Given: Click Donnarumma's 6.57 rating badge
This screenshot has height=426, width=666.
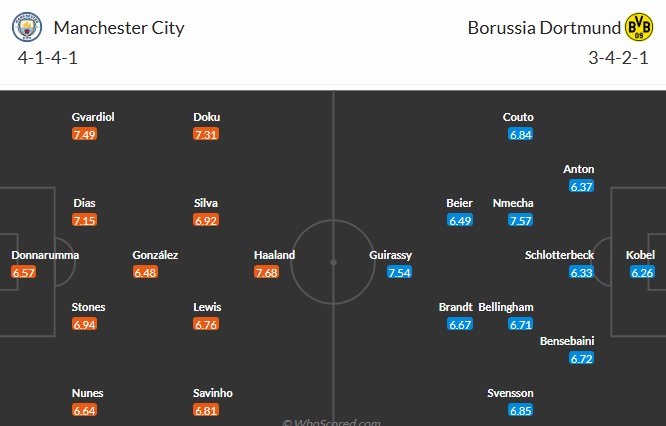Looking at the screenshot, I should [23, 272].
